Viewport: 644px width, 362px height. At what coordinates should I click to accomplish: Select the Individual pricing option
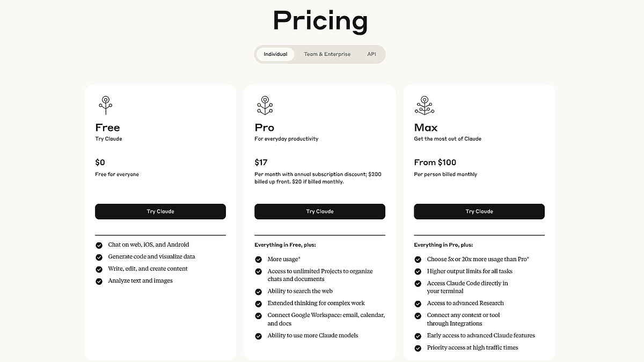(x=275, y=54)
